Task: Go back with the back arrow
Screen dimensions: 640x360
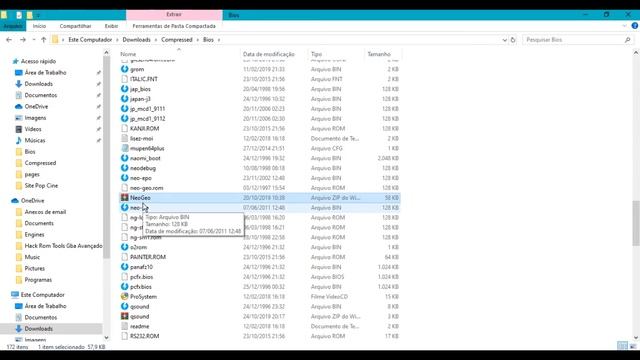Action: 9,40
